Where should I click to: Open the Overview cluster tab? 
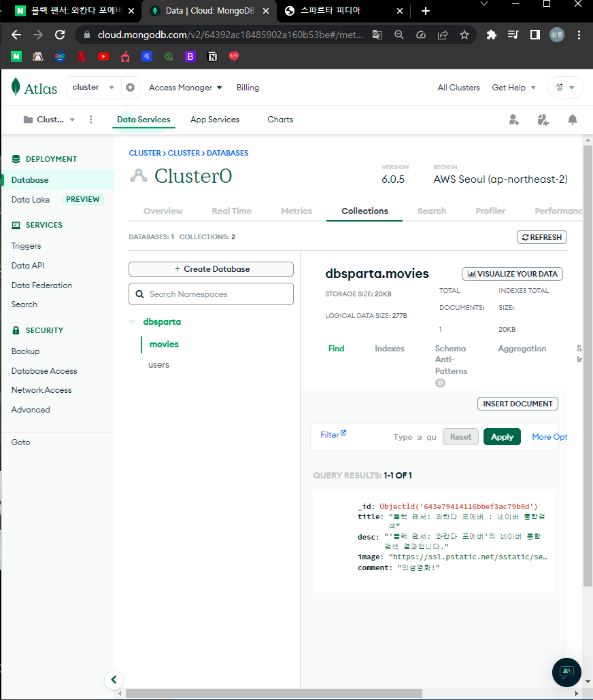tap(163, 211)
